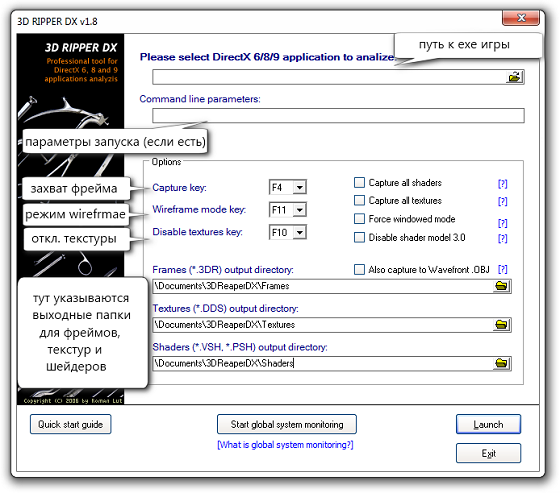This screenshot has width=560, height=493.
Task: Launch the selected application
Action: (x=488, y=424)
